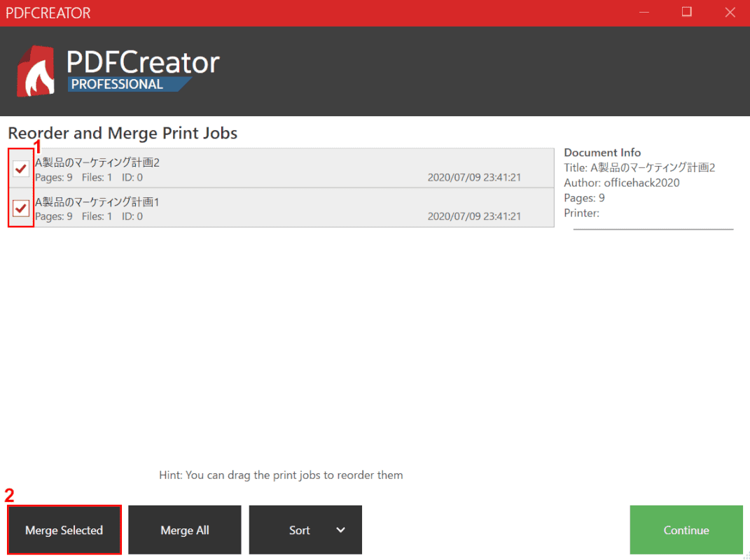The width and height of the screenshot is (750, 560).
Task: Maximize the PDFCREATOR window
Action: [x=687, y=13]
